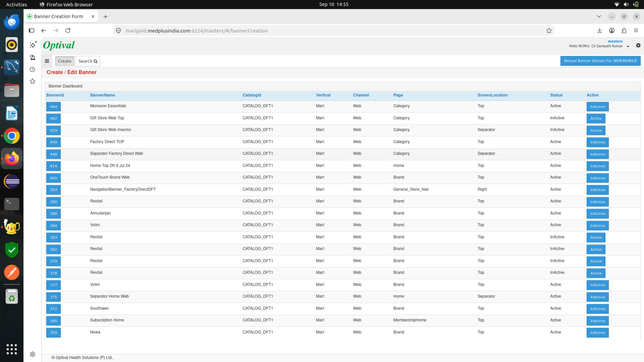Viewport: 644px width, 362px height.
Task: Click the settings gear icon near the username
Action: click(638, 45)
